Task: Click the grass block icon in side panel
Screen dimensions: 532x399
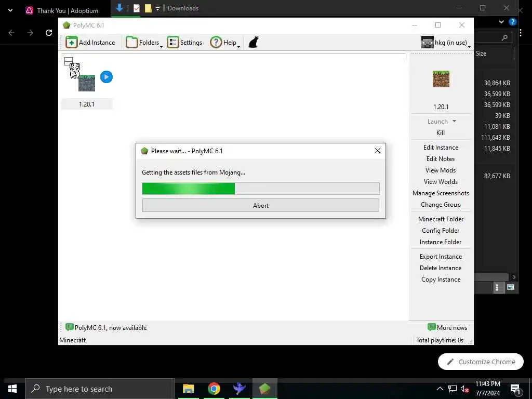Action: coord(441,79)
